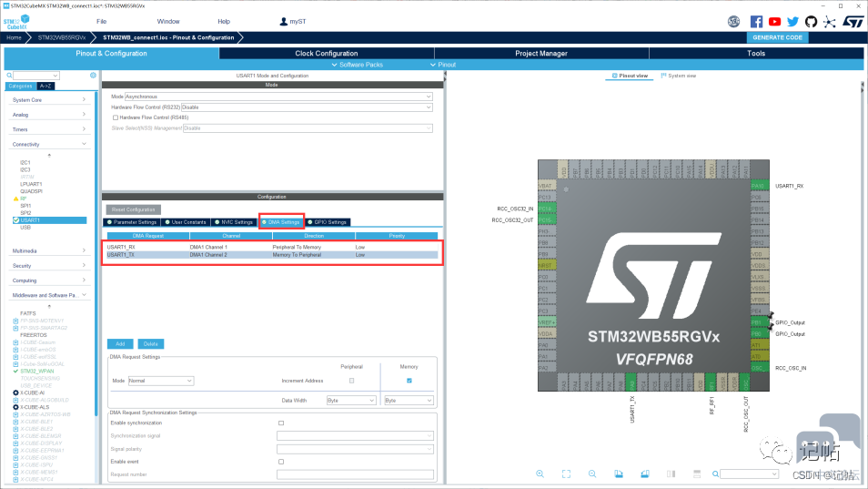This screenshot has height=489, width=868.
Task: Switch to Tools tab
Action: [x=756, y=54]
